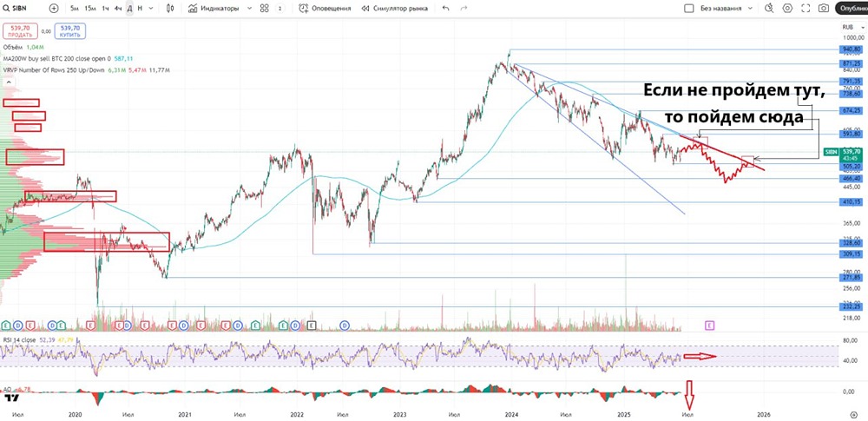
Task: Click the 328,60 price level label
Action: (852, 243)
